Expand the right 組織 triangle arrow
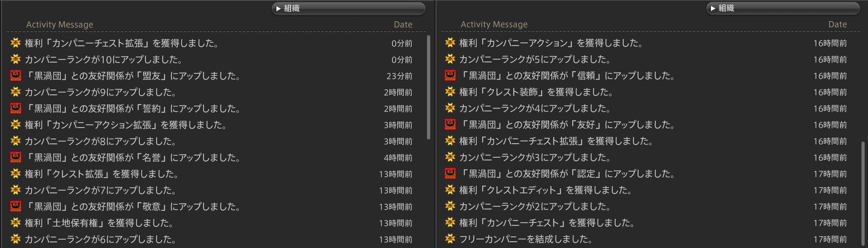The image size is (868, 248). tap(713, 8)
